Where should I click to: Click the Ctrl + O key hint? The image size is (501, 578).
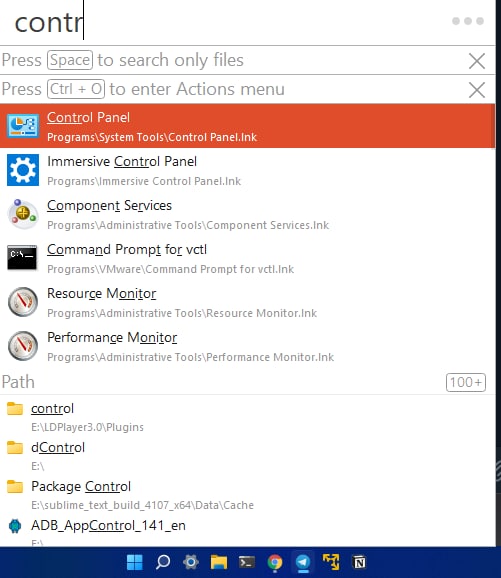tap(76, 89)
